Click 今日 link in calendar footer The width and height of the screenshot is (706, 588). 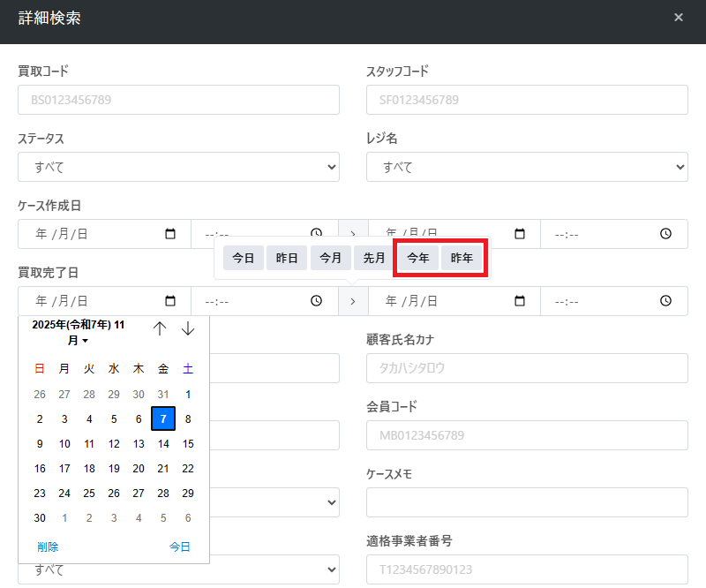(180, 547)
